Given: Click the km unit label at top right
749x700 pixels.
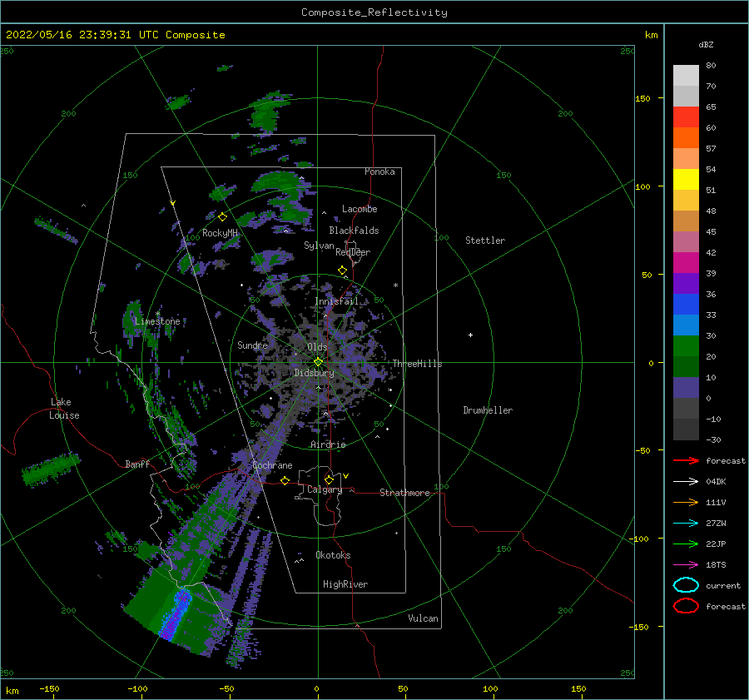Looking at the screenshot, I should click(651, 35).
